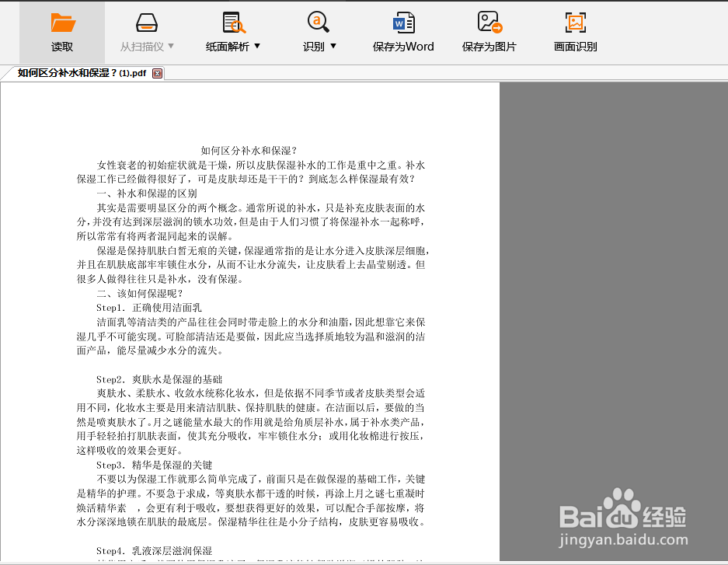Viewport: 728px width, 565px height.
Task: Click the line 面产品，能尽量减少水分的流失。
Action: click(x=150, y=350)
